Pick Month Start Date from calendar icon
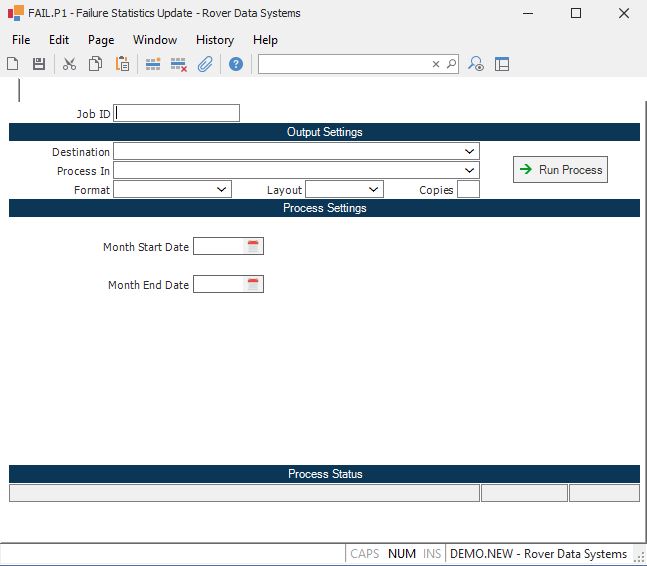The width and height of the screenshot is (647, 566). coord(253,247)
